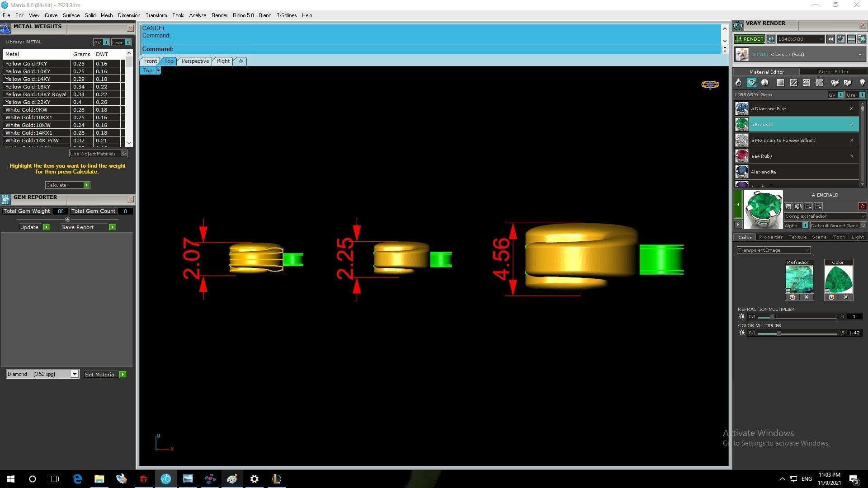Open the T-Splines menu
The height and width of the screenshot is (488, 868).
[286, 15]
